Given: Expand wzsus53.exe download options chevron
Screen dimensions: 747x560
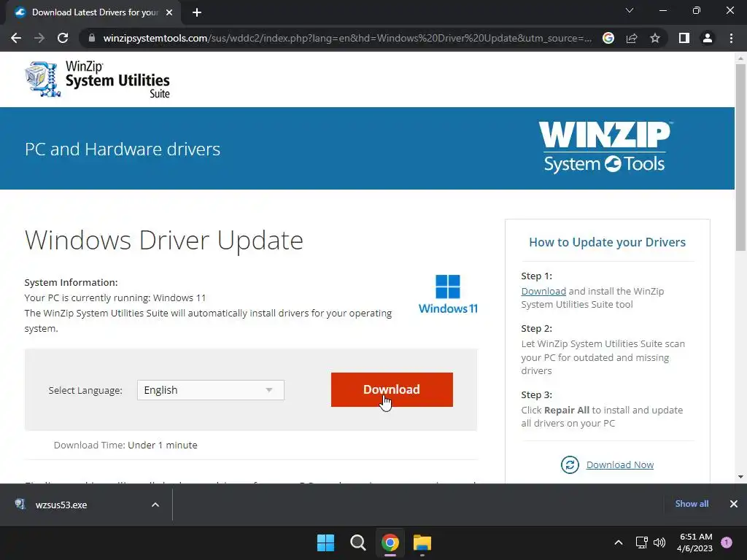Looking at the screenshot, I should [155, 505].
